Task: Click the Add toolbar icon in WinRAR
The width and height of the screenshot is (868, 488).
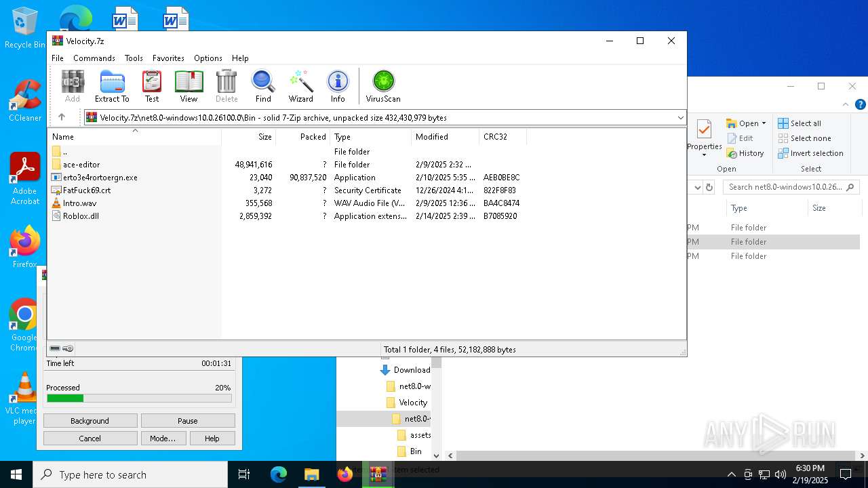Action: coord(73,86)
